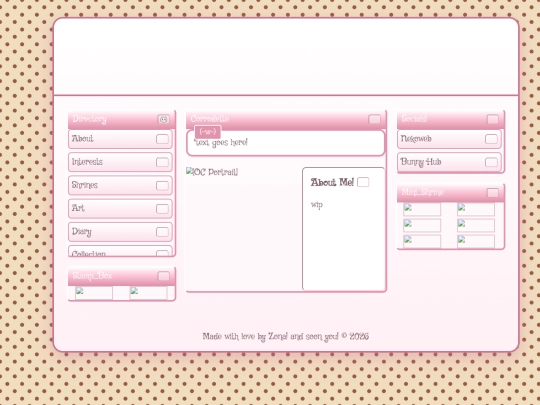This screenshot has height=405, width=540.
Task: Click the second stamp image in Stamp_Box
Action: tap(148, 293)
